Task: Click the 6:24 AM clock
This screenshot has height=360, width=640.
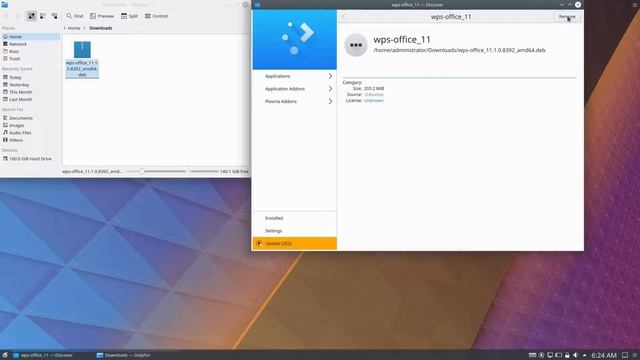Action: (604, 355)
